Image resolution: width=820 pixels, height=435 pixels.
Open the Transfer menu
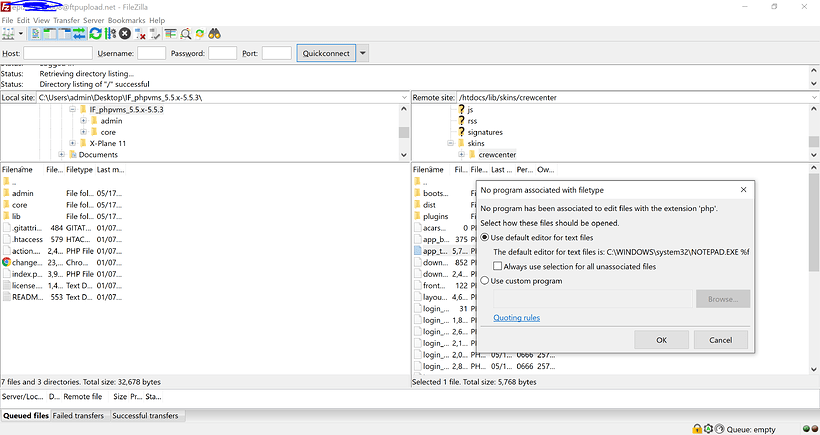pyautogui.click(x=66, y=20)
